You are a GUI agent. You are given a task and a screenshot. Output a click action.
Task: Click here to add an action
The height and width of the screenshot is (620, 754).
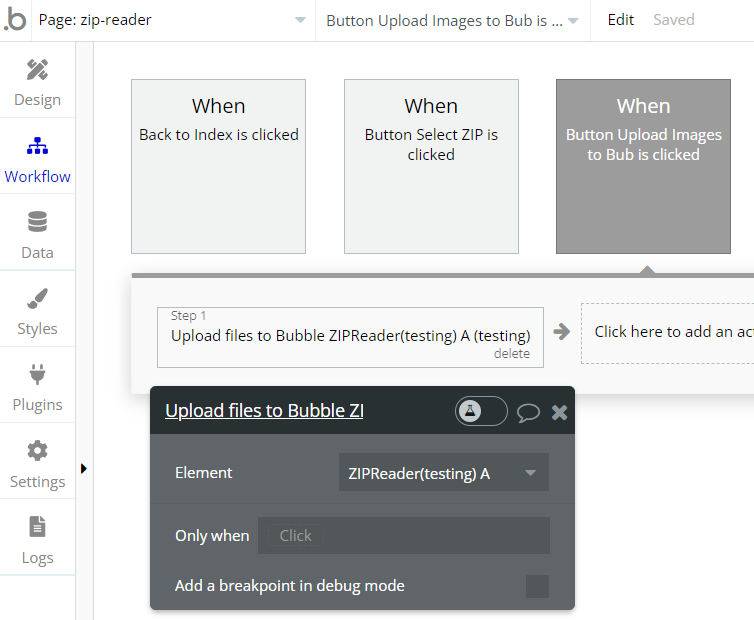(x=672, y=332)
